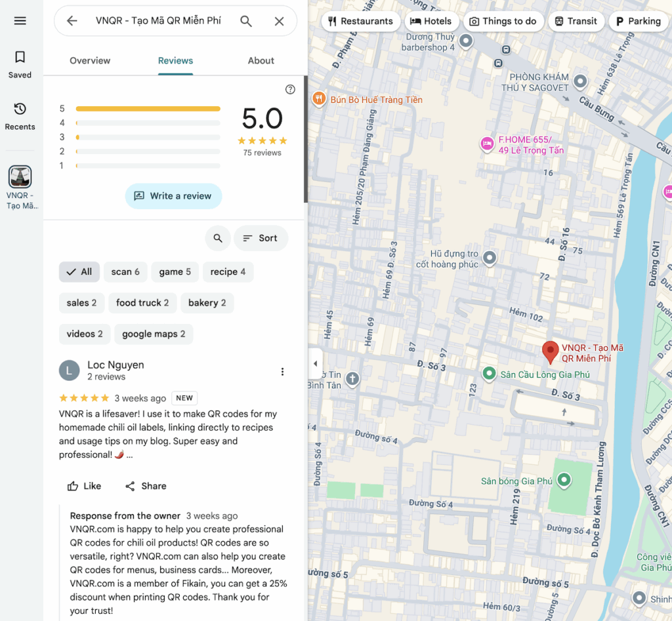Click the 5-star rating bar

[x=148, y=109]
